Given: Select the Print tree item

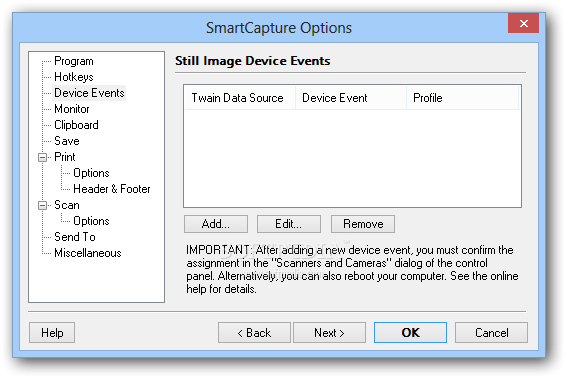Looking at the screenshot, I should pos(65,157).
